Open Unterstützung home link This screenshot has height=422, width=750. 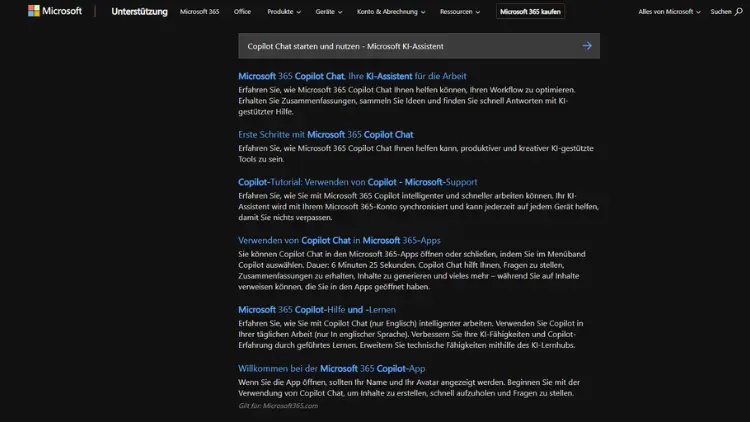pyautogui.click(x=139, y=11)
